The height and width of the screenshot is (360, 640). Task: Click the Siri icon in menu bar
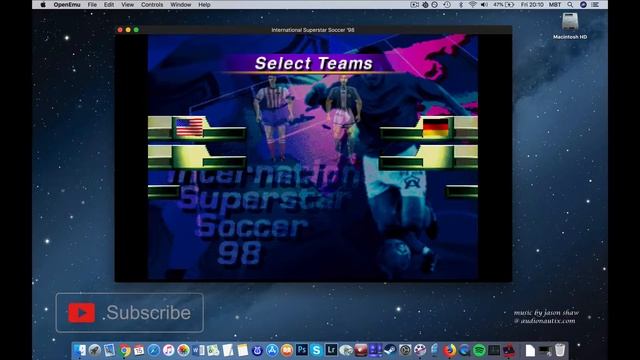click(583, 5)
